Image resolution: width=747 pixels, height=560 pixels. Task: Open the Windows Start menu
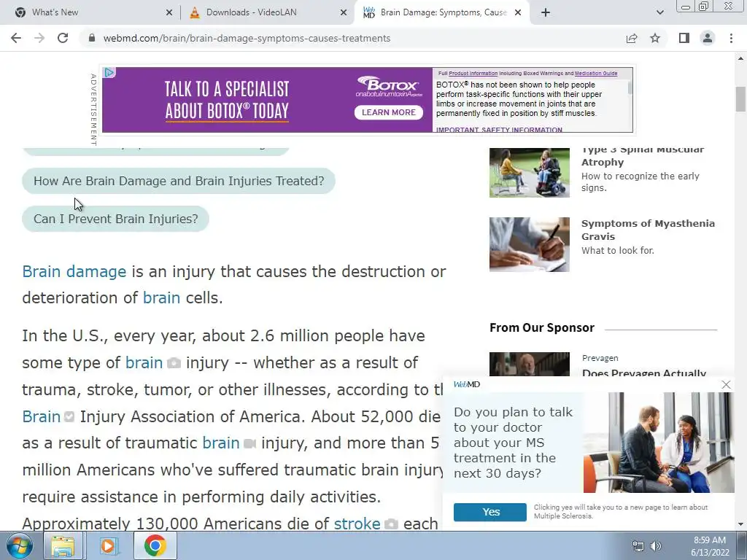(19, 545)
